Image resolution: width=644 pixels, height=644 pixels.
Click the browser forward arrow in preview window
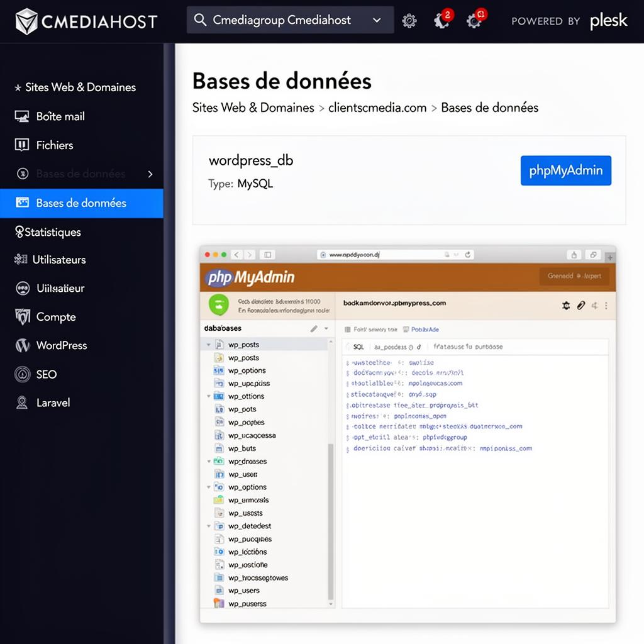[249, 255]
